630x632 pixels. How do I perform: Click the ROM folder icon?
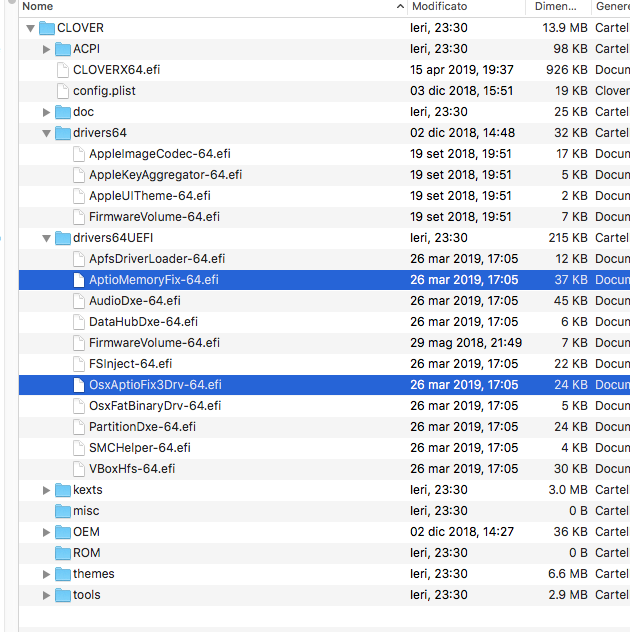[x=63, y=553]
